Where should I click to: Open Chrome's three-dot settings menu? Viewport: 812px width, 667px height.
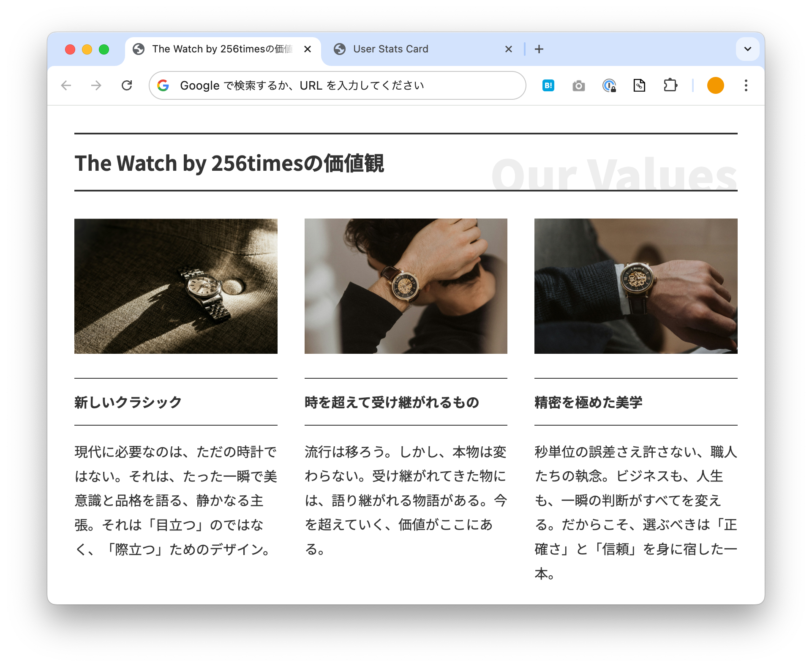click(746, 85)
